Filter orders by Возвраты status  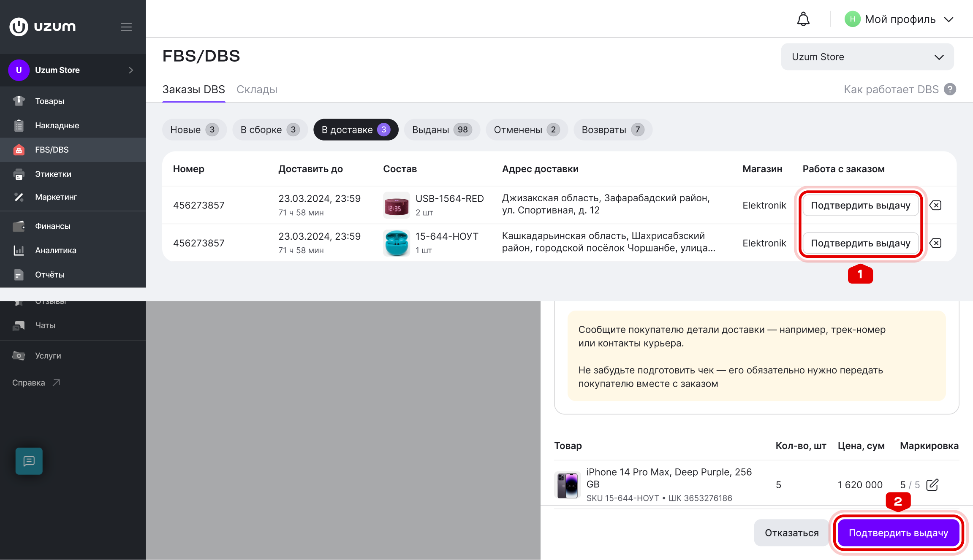tap(613, 130)
